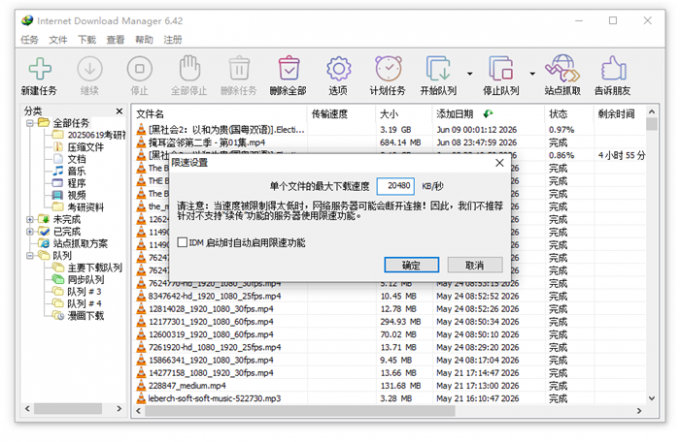Image resolution: width=680 pixels, height=442 pixels.
Task: Open the 任务 menu
Action: pyautogui.click(x=29, y=40)
